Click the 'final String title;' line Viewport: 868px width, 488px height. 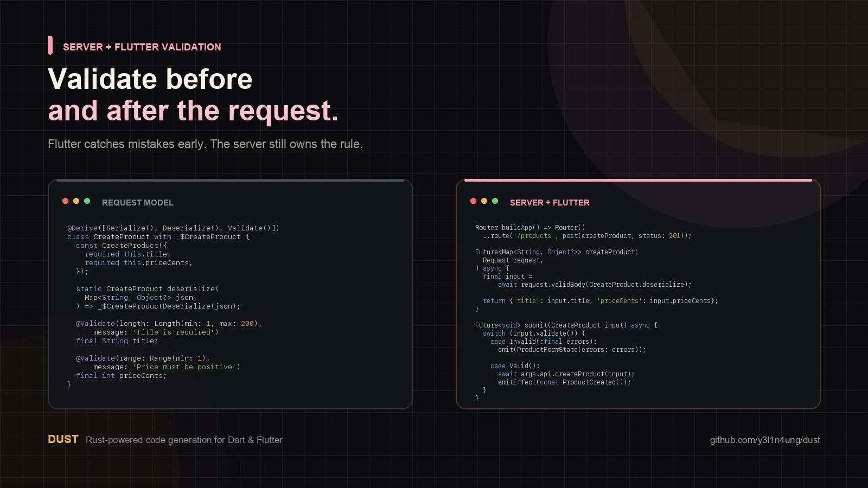click(117, 341)
